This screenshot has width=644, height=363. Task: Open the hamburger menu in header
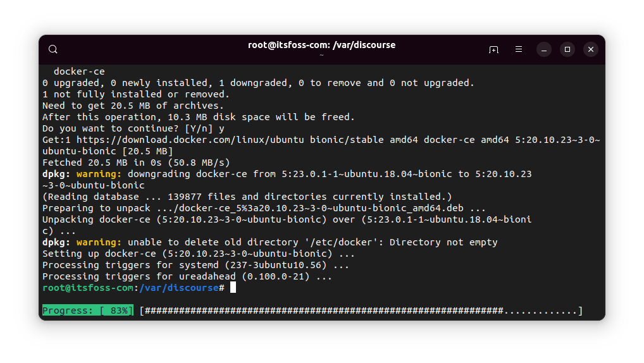coord(519,49)
